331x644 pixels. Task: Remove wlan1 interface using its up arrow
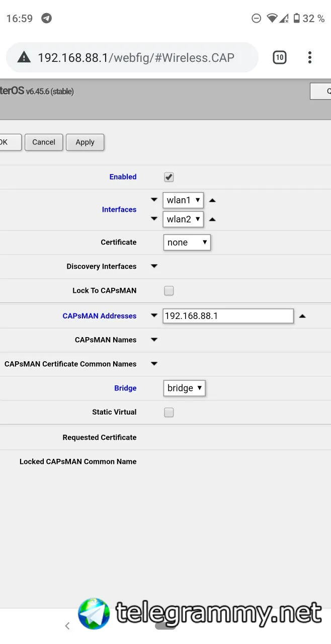[212, 200]
